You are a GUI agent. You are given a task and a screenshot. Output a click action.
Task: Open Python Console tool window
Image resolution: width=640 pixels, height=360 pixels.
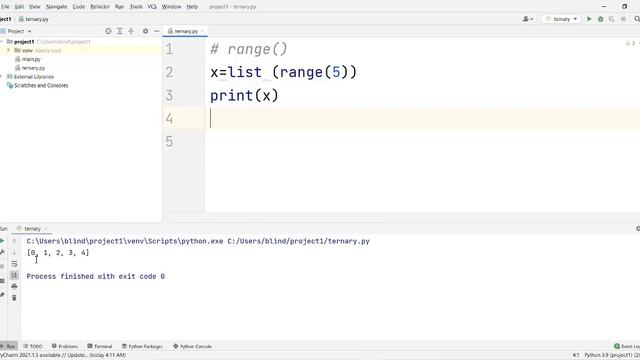point(192,346)
